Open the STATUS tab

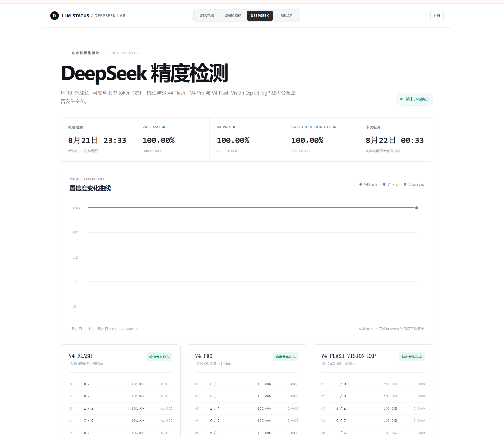click(207, 16)
